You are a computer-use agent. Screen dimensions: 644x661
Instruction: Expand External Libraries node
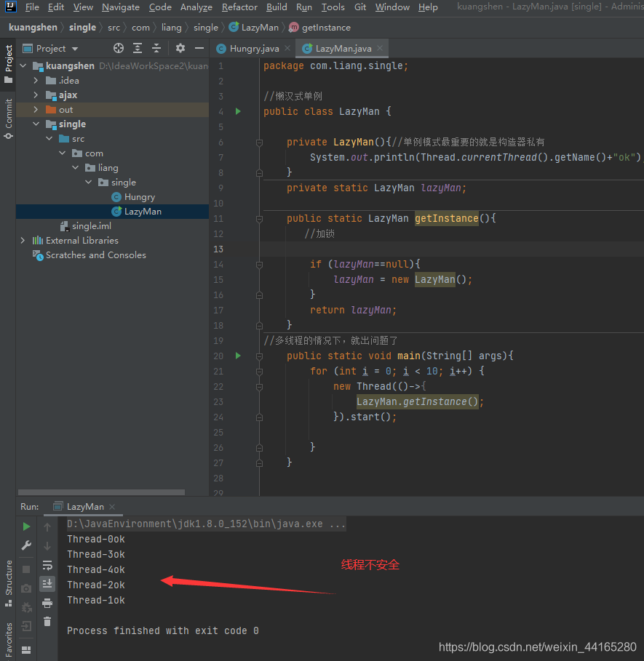pyautogui.click(x=23, y=240)
